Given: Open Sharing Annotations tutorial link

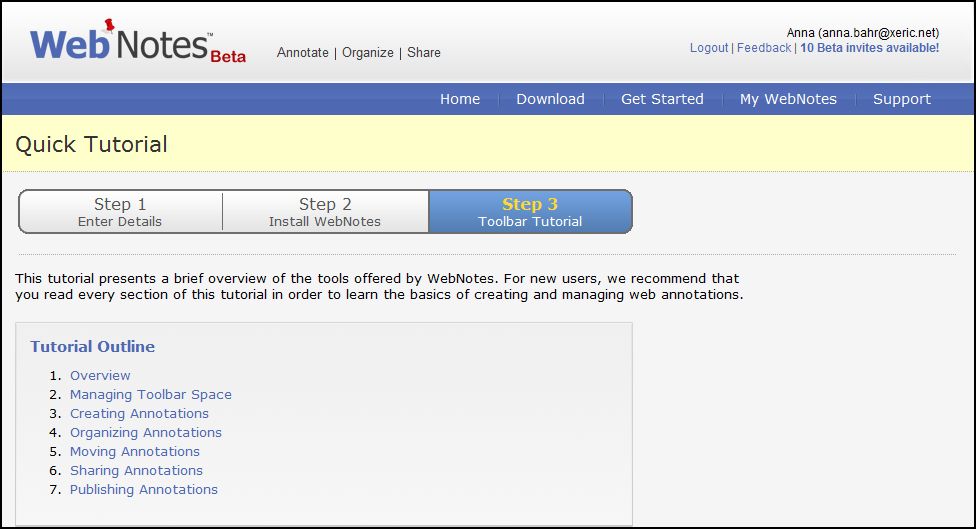Looking at the screenshot, I should [136, 470].
